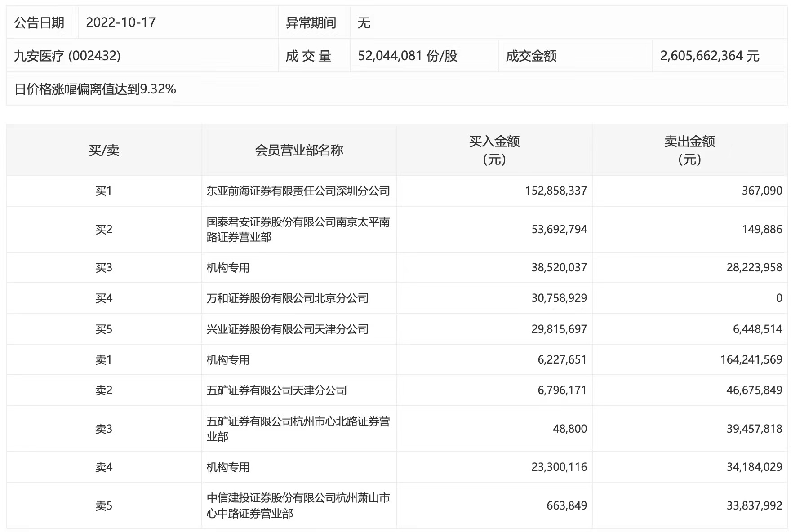Click sell amount 164,241,569

[751, 359]
